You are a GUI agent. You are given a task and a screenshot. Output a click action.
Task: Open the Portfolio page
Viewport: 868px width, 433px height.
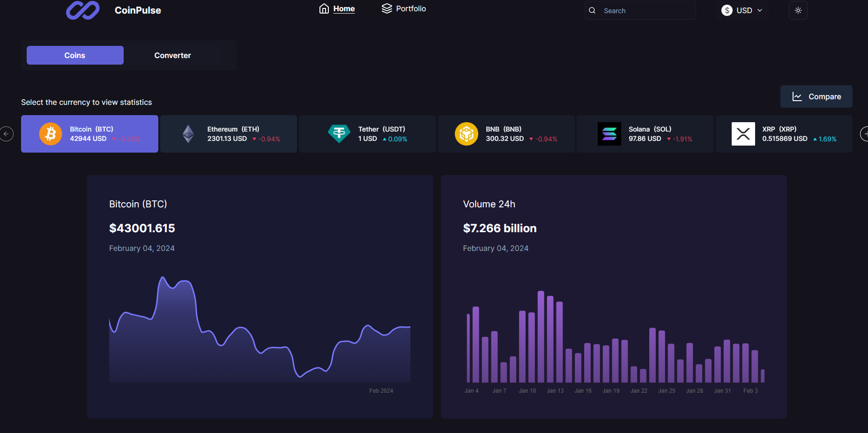click(x=404, y=8)
